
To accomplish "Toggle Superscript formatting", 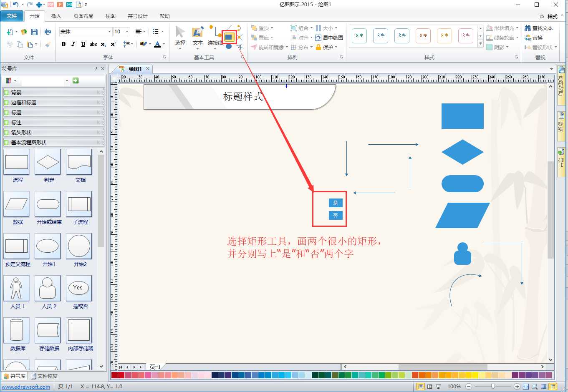I will [x=113, y=44].
